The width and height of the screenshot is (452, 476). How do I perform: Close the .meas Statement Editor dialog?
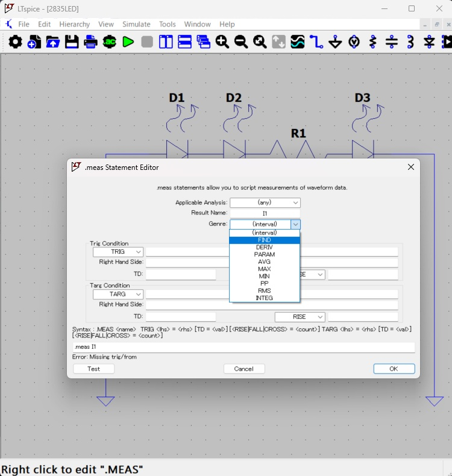(411, 167)
